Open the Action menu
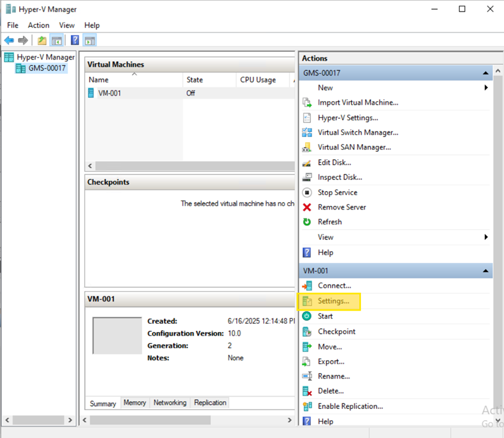Image resolution: width=504 pixels, height=438 pixels. (x=39, y=25)
